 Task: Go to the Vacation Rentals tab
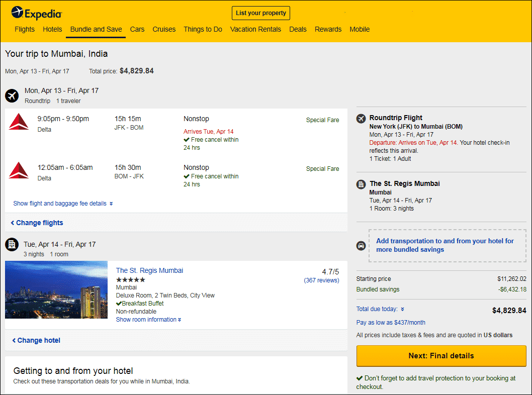255,29
